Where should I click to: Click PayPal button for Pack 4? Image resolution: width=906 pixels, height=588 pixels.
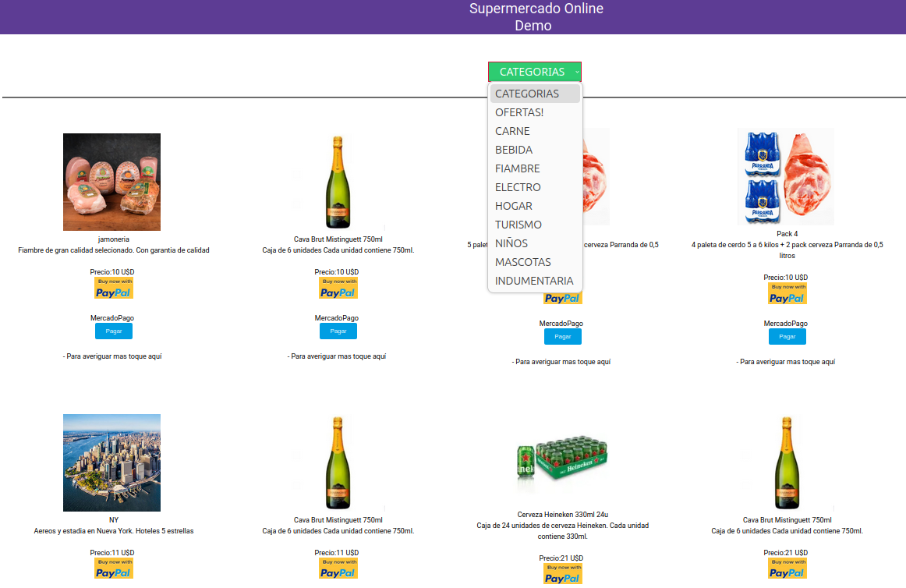point(787,294)
